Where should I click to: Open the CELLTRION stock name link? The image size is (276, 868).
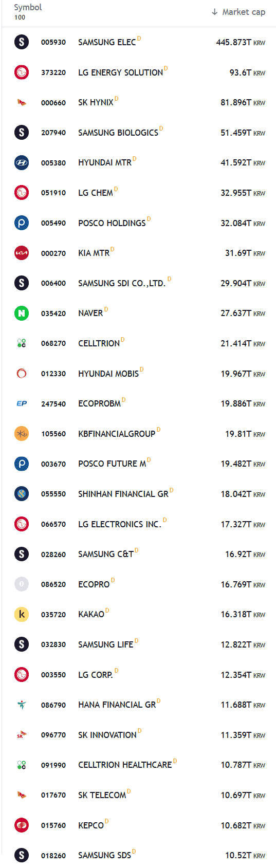pos(99,343)
